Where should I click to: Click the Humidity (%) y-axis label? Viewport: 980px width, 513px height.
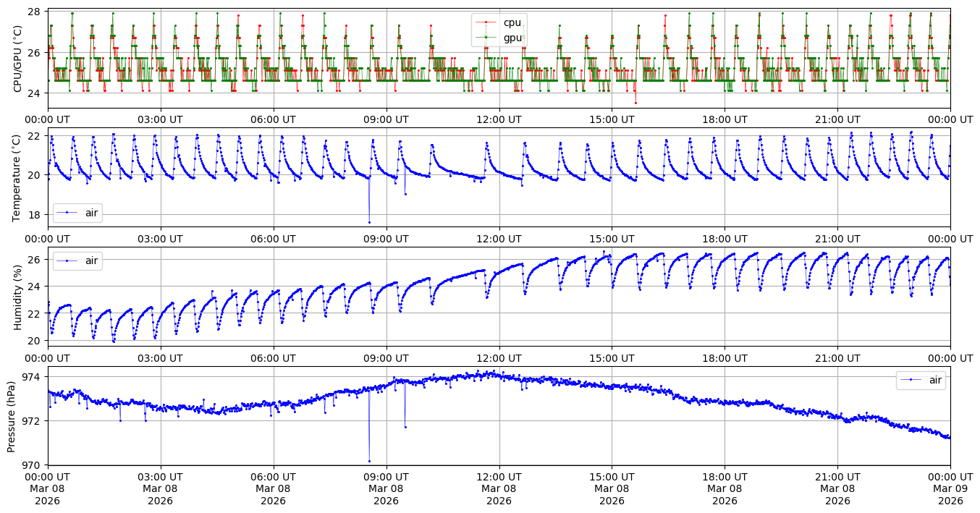point(17,297)
